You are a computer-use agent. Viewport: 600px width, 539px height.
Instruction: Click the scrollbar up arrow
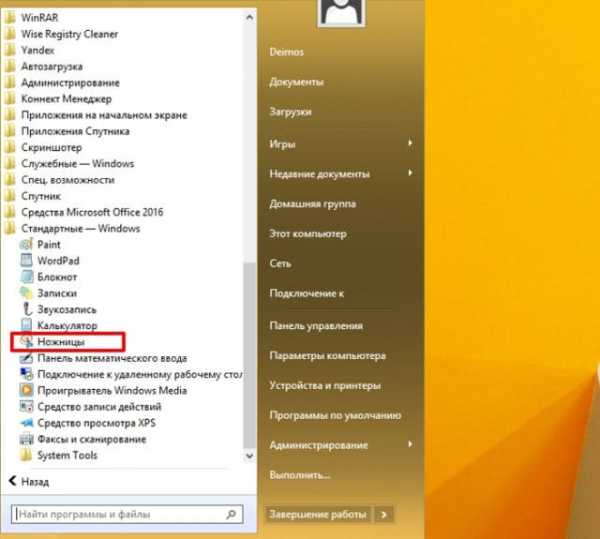(x=250, y=17)
